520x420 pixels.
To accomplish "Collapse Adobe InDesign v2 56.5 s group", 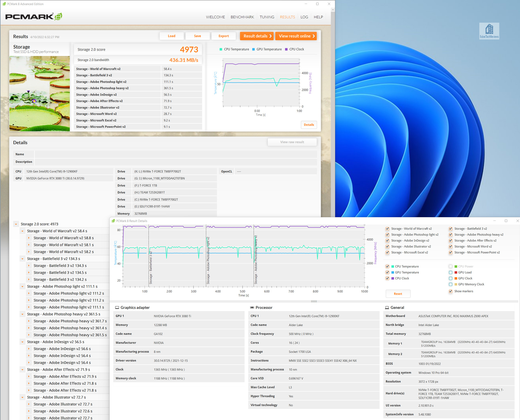I will click(x=22, y=342).
